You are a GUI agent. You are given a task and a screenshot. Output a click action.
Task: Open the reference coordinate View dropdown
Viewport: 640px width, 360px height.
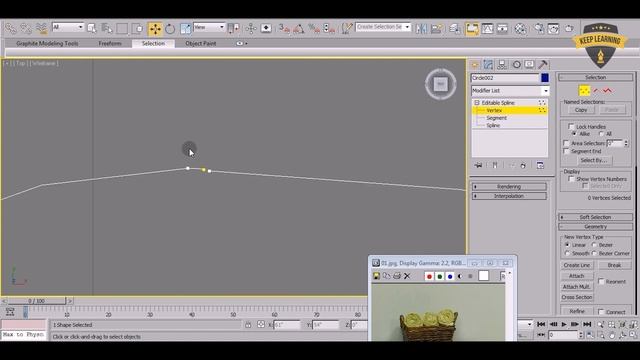[222, 27]
